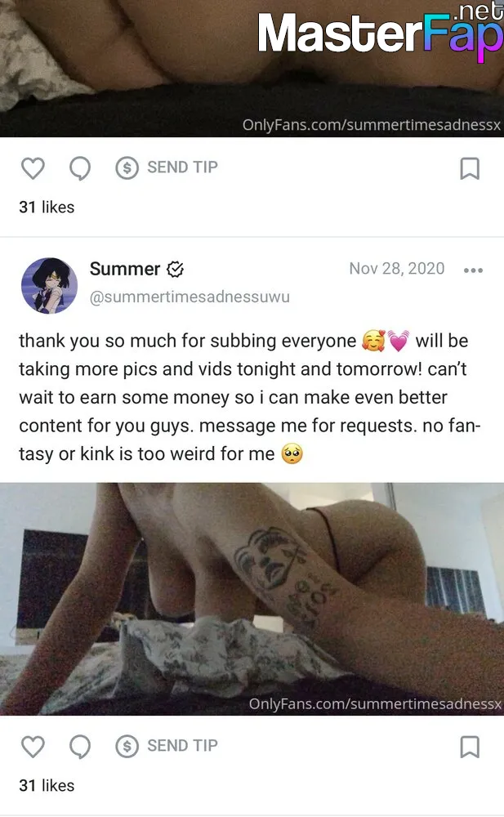Like the first post with the heart icon

33,168
